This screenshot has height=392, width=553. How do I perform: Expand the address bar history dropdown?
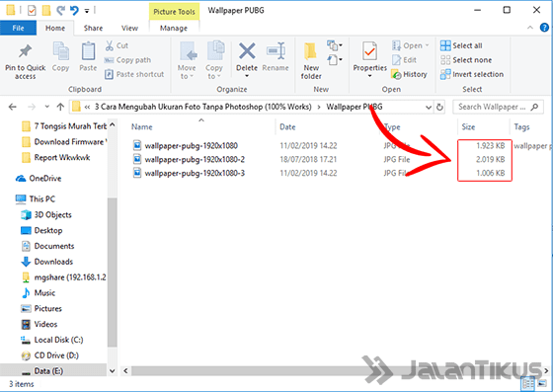(429, 108)
